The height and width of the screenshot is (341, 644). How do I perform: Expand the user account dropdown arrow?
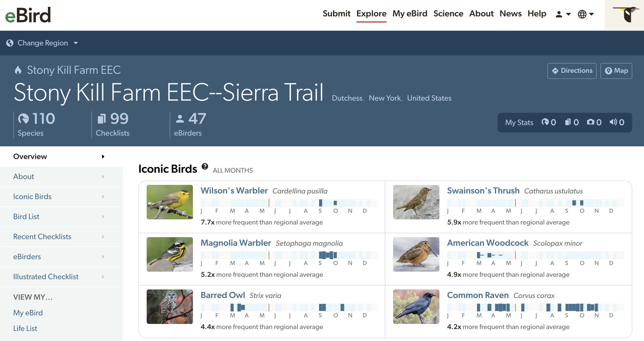click(569, 14)
